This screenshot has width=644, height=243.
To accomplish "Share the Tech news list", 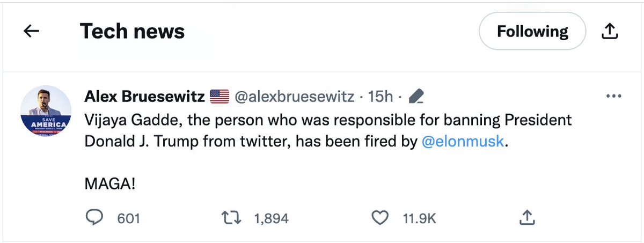I will tap(609, 32).
